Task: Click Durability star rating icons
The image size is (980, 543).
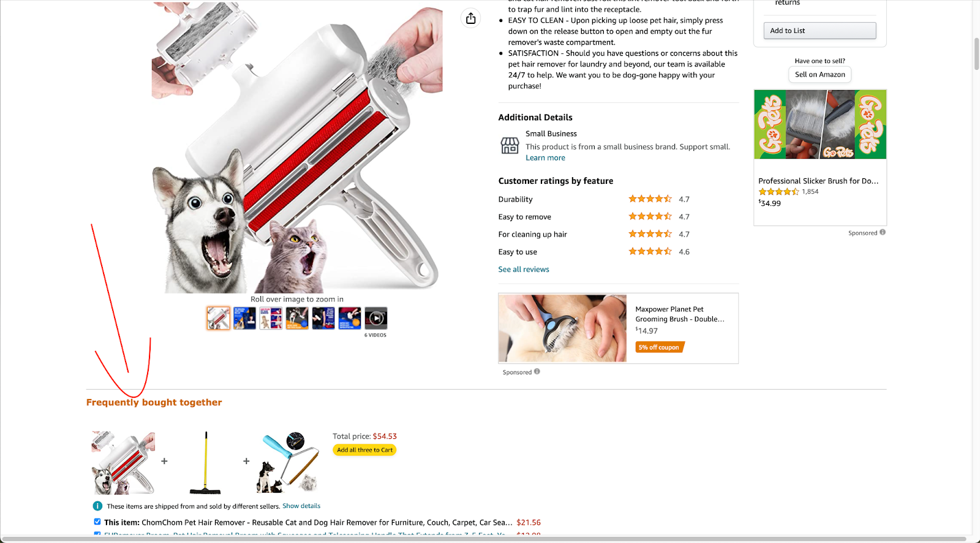Action: click(x=650, y=199)
